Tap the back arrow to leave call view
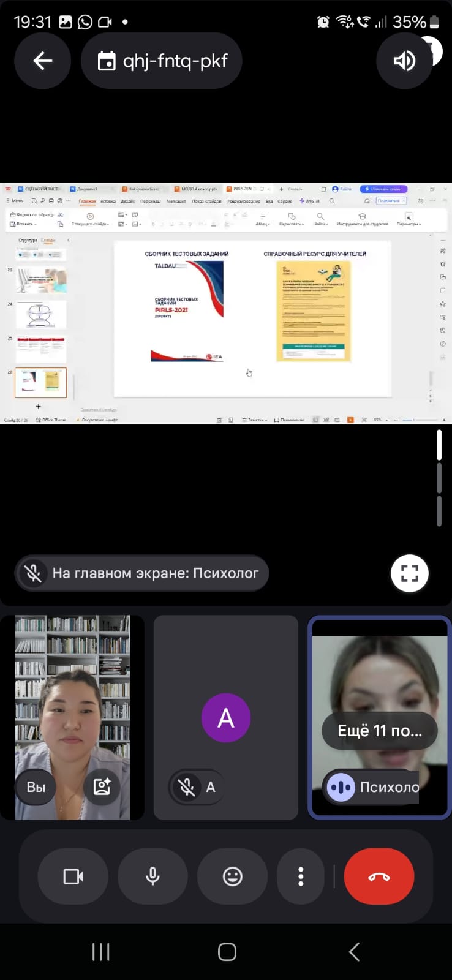 point(42,61)
